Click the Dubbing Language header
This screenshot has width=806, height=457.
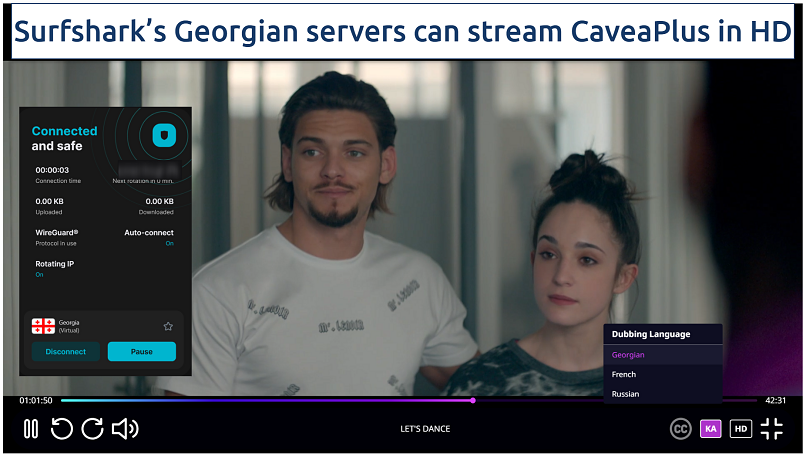tap(651, 334)
